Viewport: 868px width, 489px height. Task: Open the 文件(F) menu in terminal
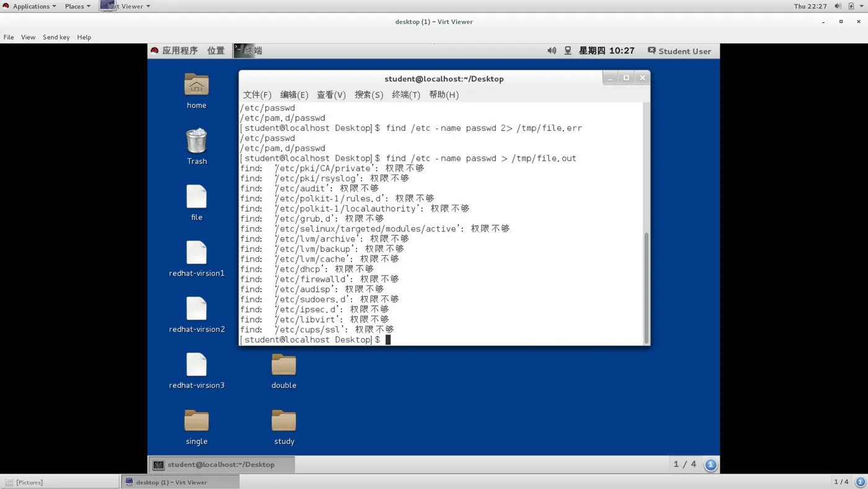257,95
